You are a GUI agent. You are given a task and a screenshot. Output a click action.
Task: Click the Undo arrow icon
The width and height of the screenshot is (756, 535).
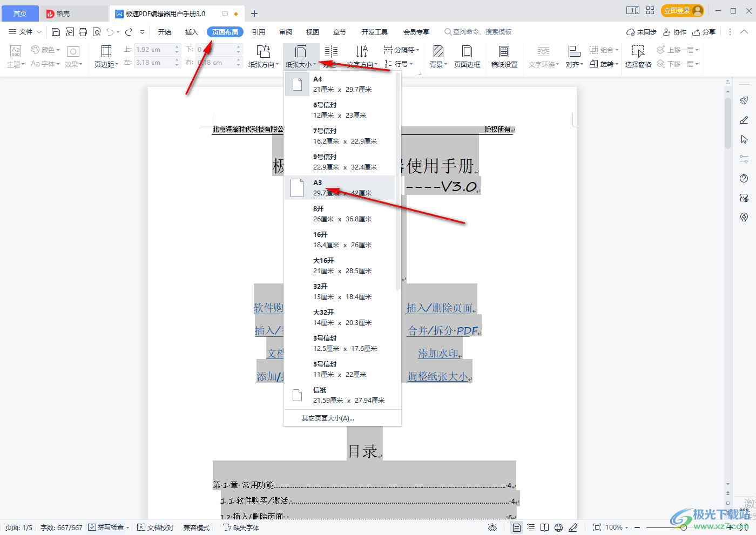(110, 32)
